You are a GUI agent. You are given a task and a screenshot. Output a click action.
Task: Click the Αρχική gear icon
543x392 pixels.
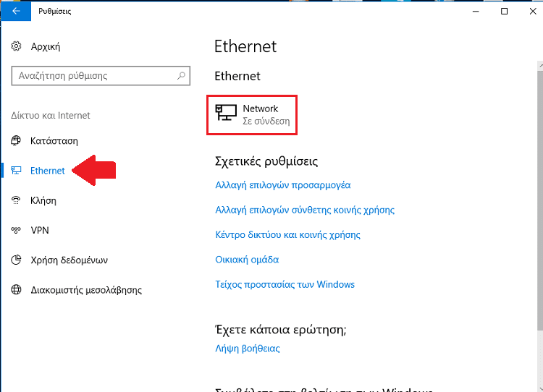16,46
